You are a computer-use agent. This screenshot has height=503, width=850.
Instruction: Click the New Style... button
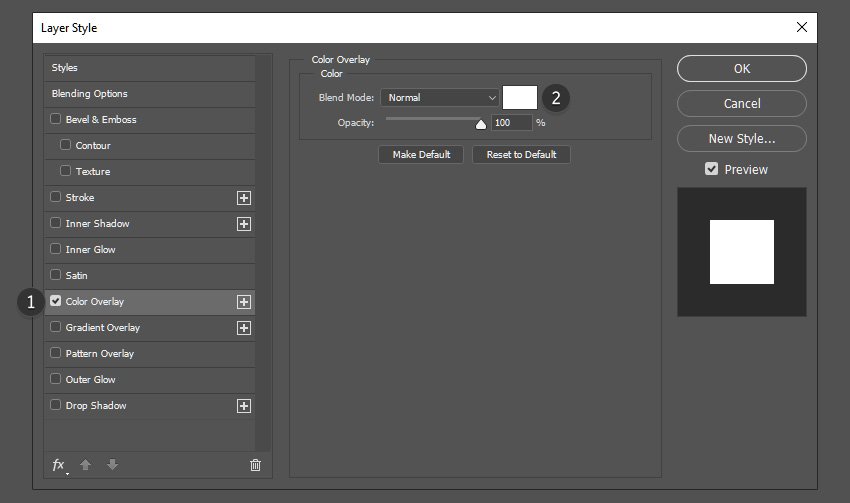click(741, 139)
